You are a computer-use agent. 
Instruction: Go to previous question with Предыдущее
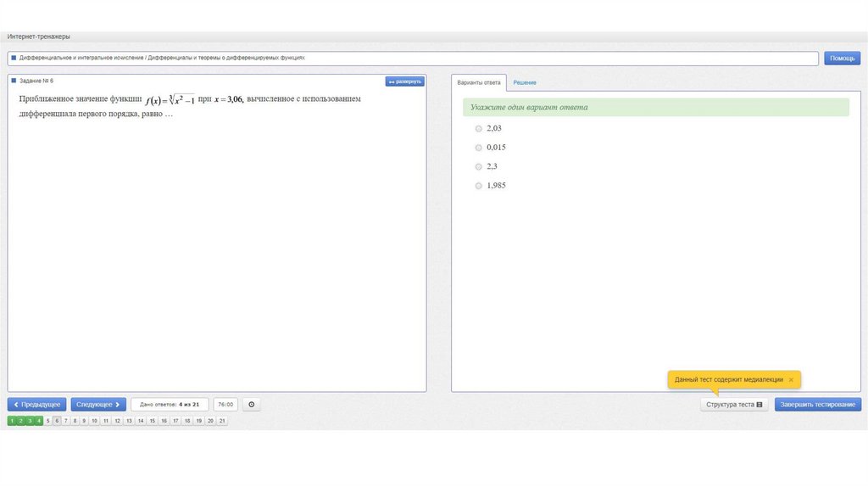[36, 405]
